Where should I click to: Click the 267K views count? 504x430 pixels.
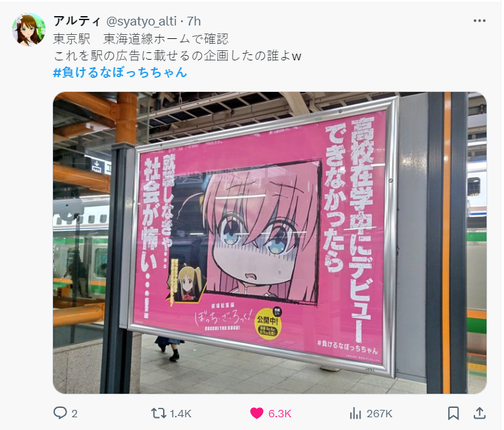pos(379,414)
